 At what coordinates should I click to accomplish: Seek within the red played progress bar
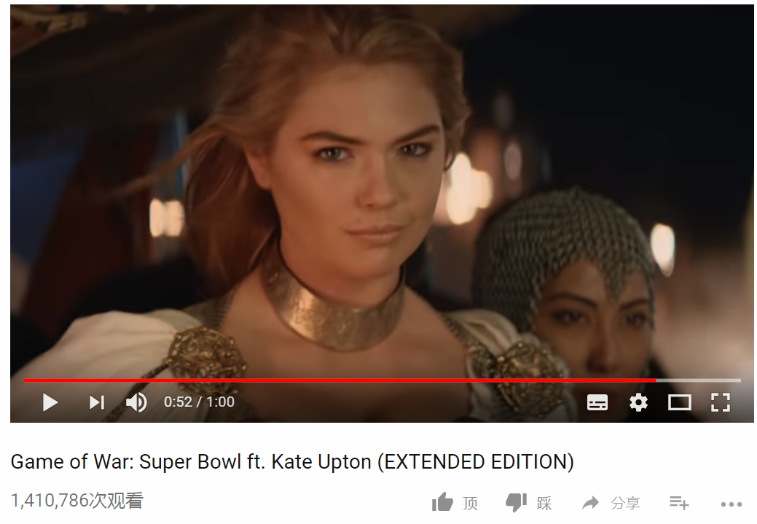[340, 381]
